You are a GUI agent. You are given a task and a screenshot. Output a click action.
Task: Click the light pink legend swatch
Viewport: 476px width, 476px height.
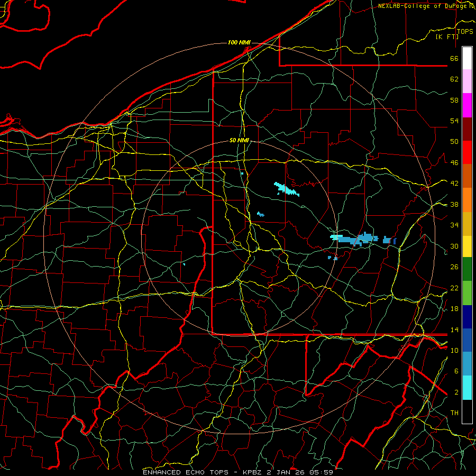point(467,81)
